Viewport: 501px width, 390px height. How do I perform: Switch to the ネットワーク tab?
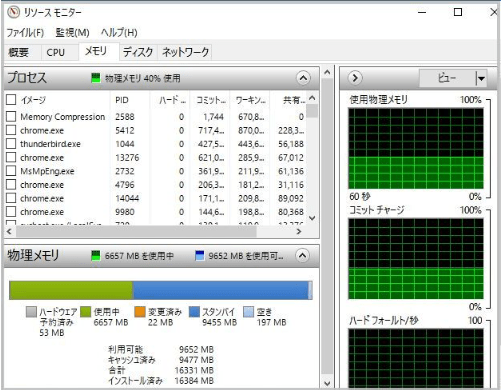point(185,52)
